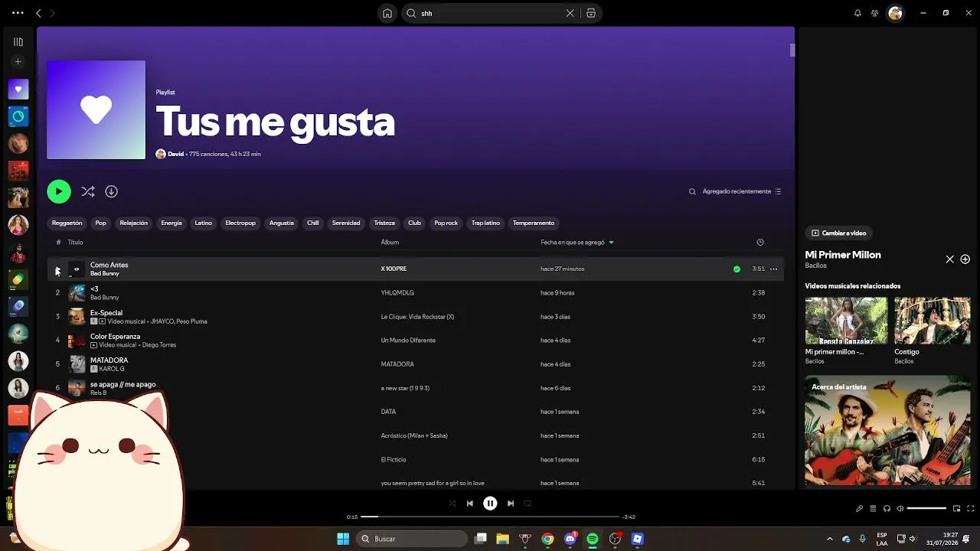Open the friends activity icon
The height and width of the screenshot is (551, 980).
coord(874,13)
